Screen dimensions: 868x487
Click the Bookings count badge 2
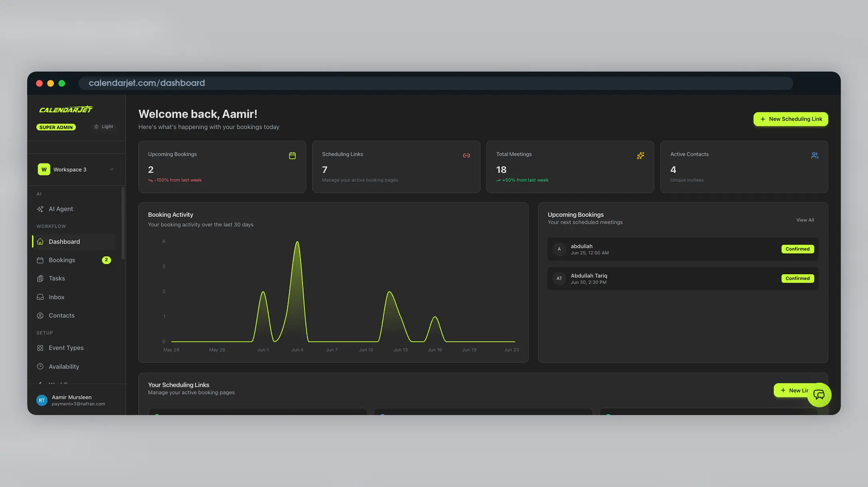[106, 260]
